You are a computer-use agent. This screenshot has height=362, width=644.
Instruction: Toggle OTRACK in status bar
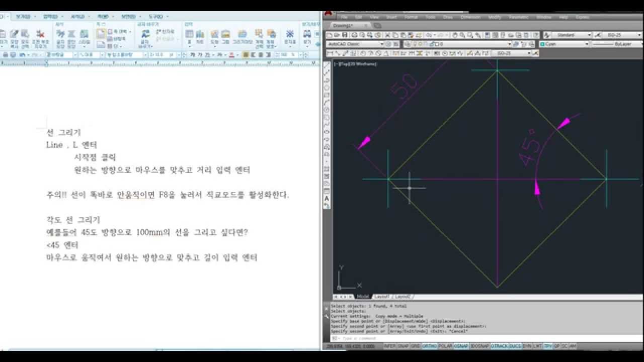pyautogui.click(x=499, y=346)
